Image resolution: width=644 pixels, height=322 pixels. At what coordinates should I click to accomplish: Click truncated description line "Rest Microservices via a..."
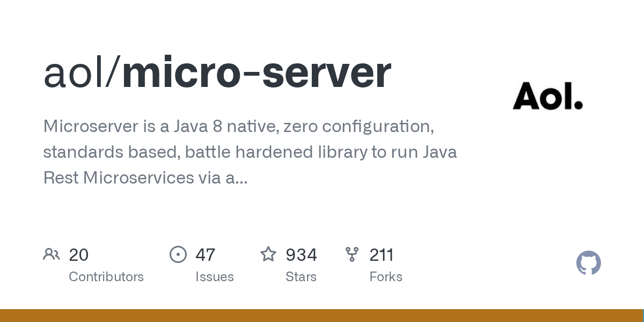(x=145, y=178)
